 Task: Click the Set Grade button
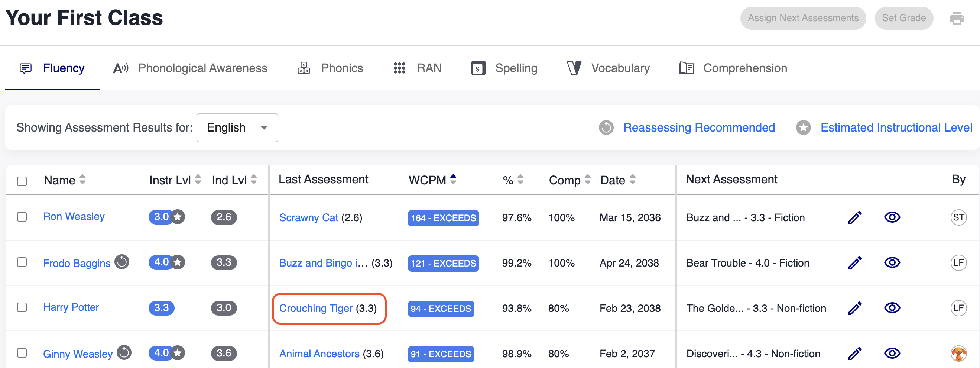(x=903, y=18)
